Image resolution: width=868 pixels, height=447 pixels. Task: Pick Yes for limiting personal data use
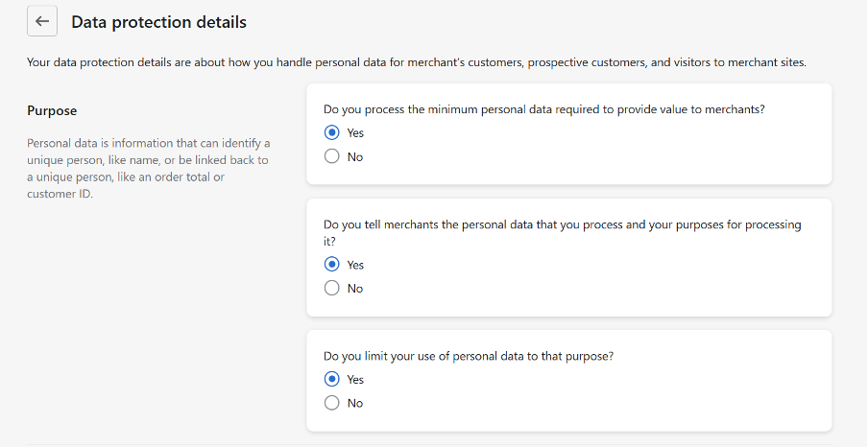(x=332, y=380)
